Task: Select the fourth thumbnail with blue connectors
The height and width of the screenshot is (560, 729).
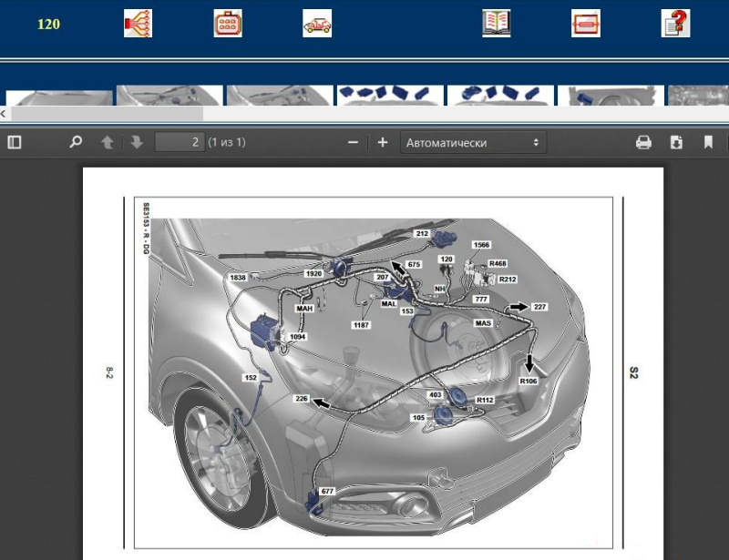Action: pyautogui.click(x=390, y=96)
